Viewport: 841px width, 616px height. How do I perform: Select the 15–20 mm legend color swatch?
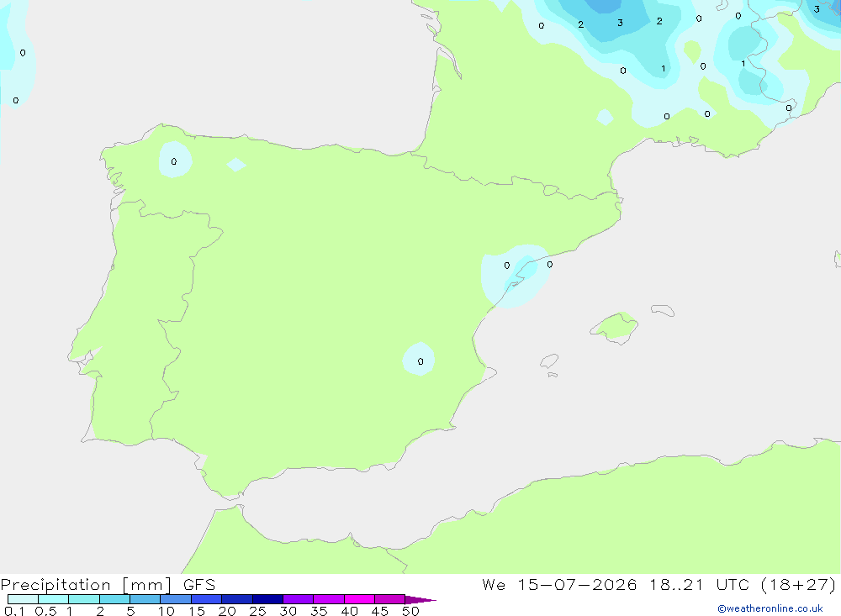[207, 599]
